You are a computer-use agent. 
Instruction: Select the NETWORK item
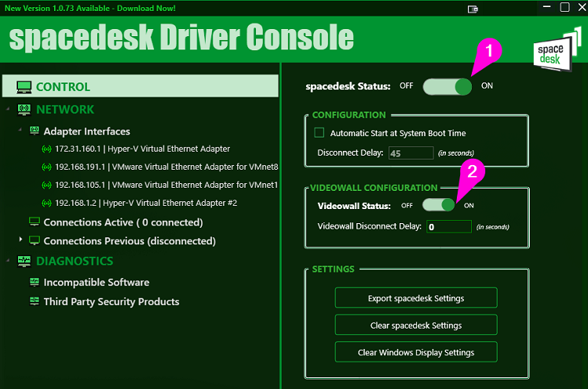65,110
